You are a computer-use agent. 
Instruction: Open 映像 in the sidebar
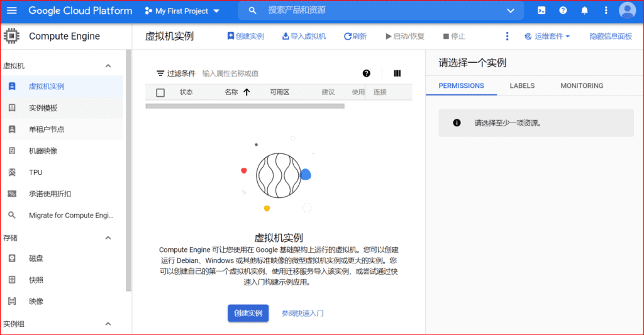62,301
